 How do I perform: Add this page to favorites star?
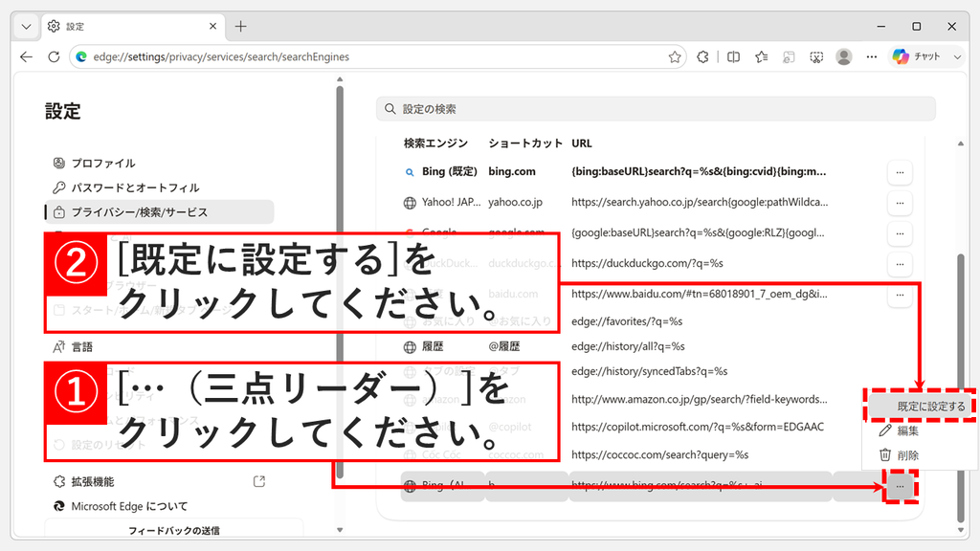(x=675, y=56)
